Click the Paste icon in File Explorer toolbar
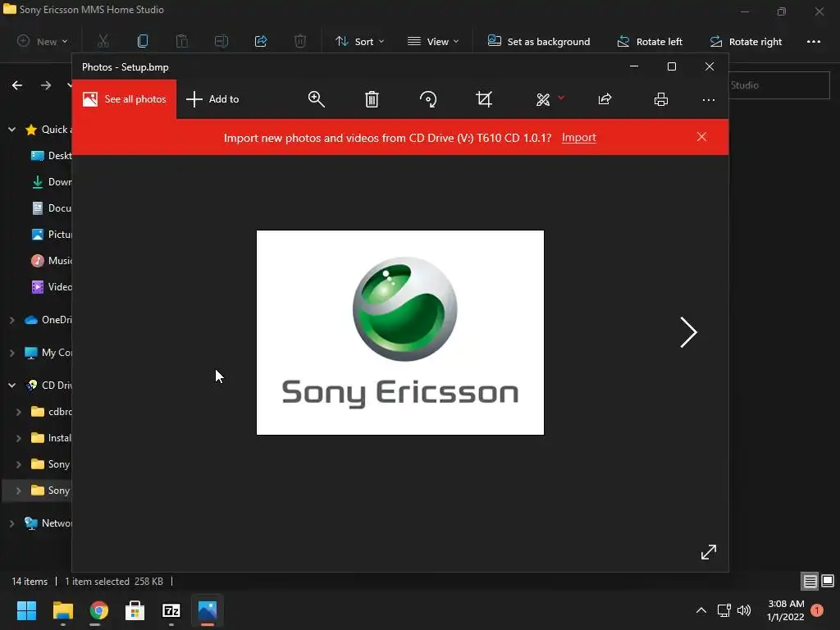This screenshot has width=840, height=630. 182,41
